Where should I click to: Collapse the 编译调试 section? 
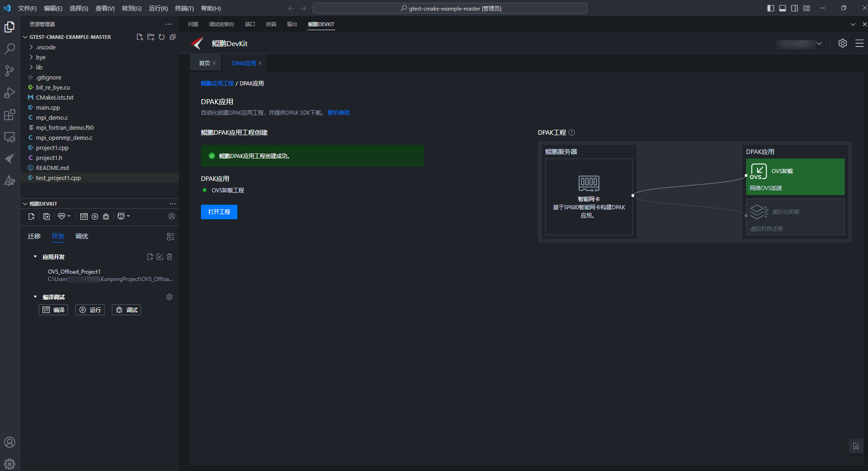click(35, 297)
